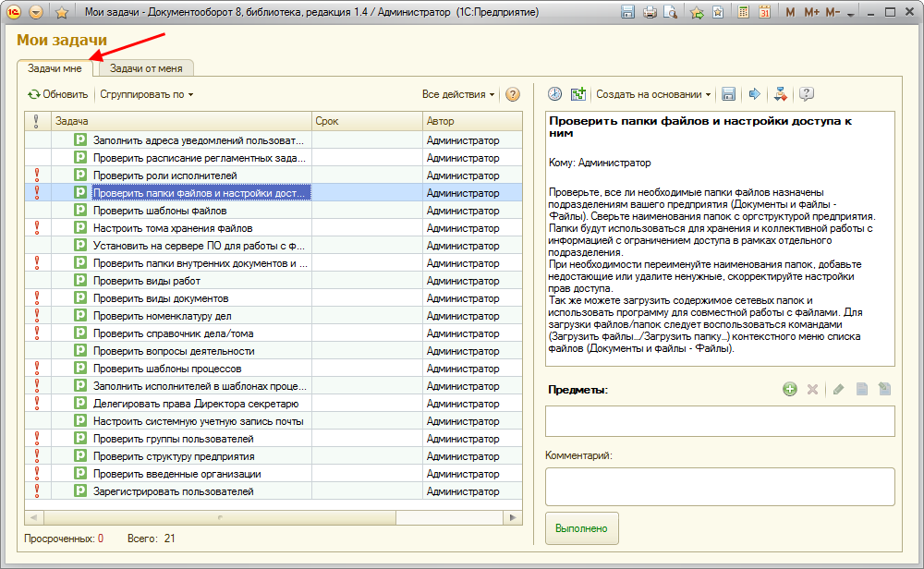Select task 'Зарегистрировать пользователей'
The width and height of the screenshot is (924, 569).
[174, 491]
